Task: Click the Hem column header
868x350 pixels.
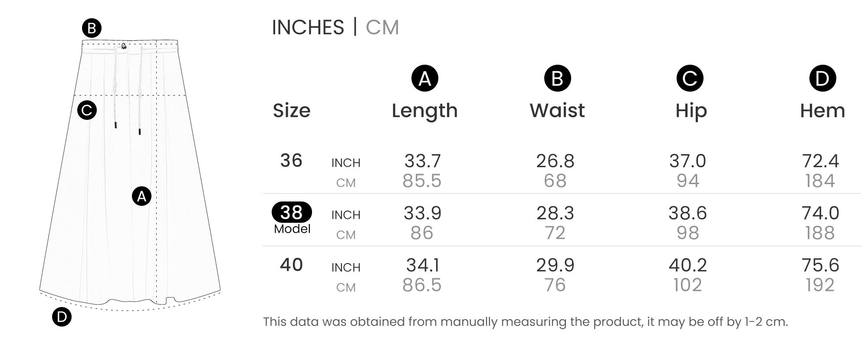Action: (x=822, y=111)
